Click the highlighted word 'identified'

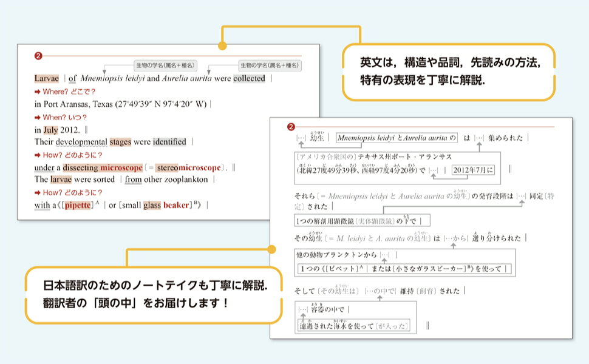[169, 142]
